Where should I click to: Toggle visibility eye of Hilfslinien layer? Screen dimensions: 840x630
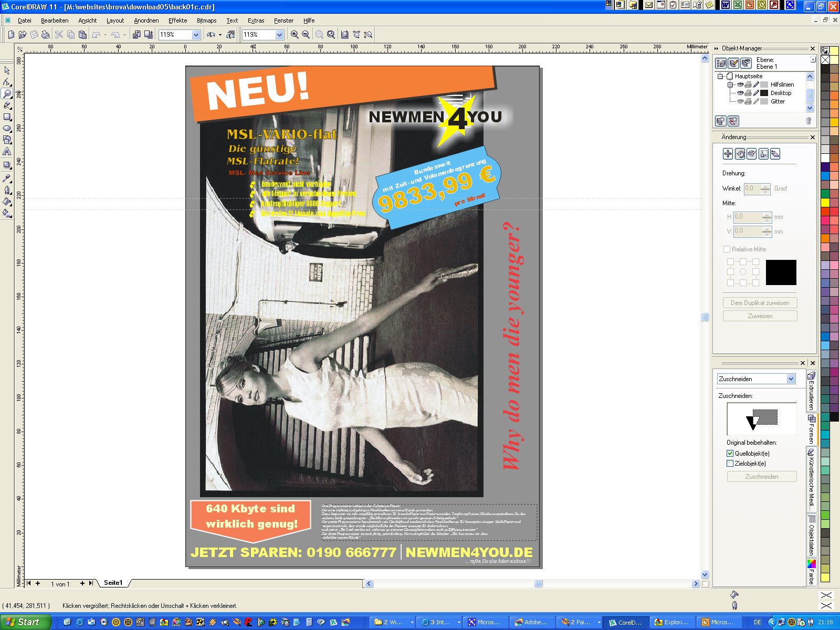tap(740, 85)
